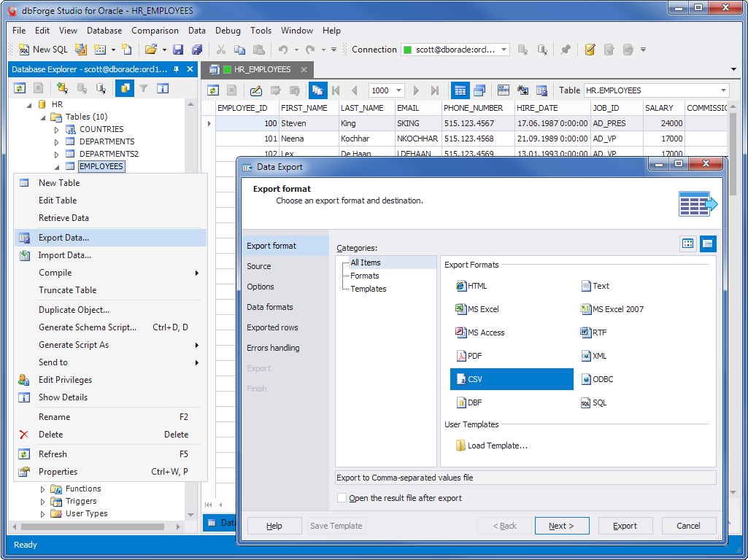
Task: Click the Export button in the wizard
Action: click(x=625, y=526)
